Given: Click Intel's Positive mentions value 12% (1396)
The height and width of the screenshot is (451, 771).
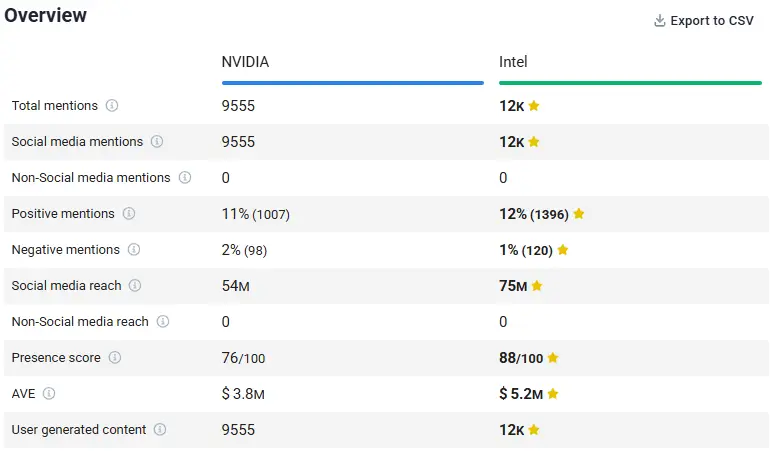Looking at the screenshot, I should [534, 214].
